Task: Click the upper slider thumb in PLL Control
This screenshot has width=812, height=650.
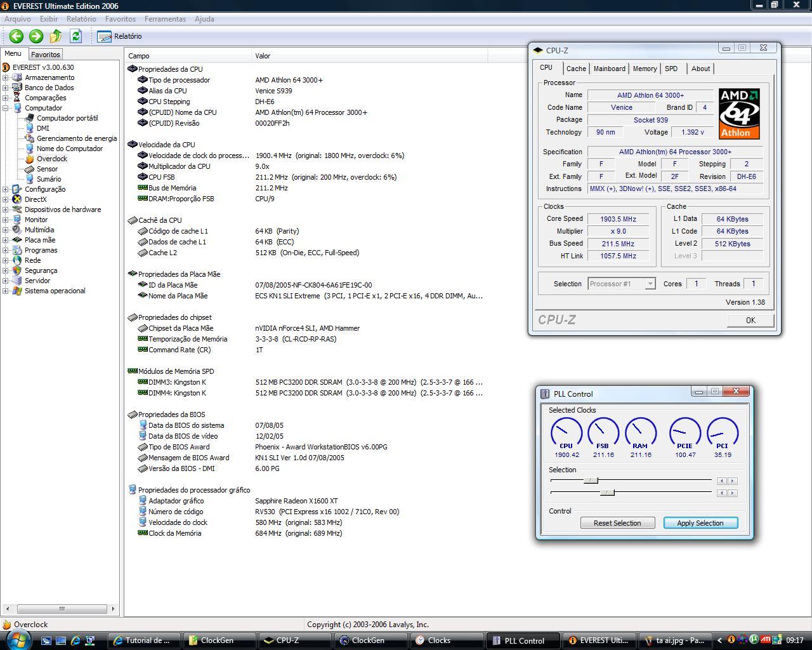Action: click(x=591, y=481)
